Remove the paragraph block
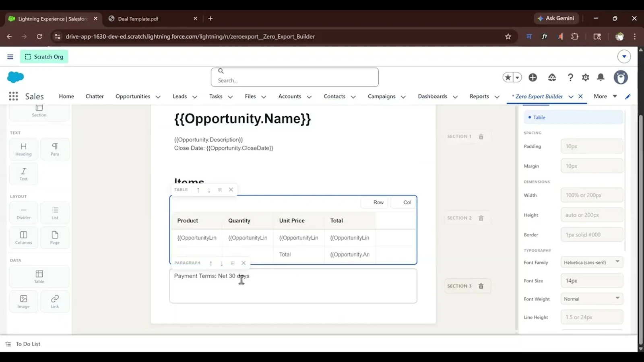The image size is (644, 362). click(244, 263)
